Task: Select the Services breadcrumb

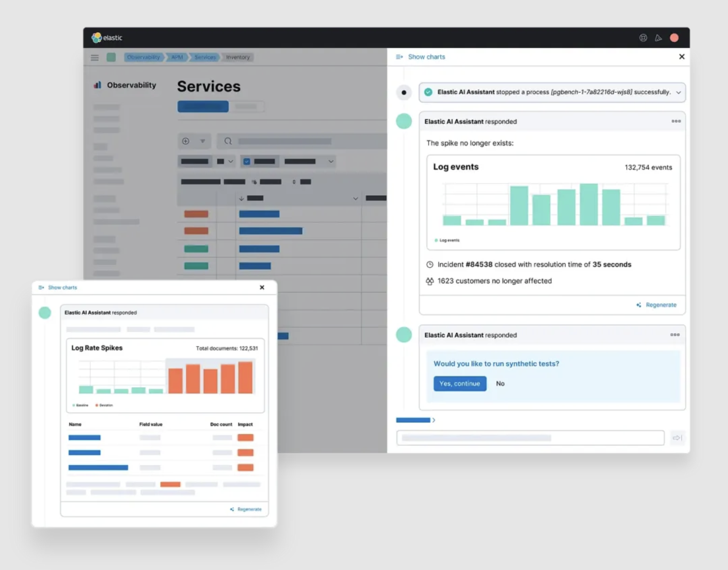Action: [x=205, y=57]
